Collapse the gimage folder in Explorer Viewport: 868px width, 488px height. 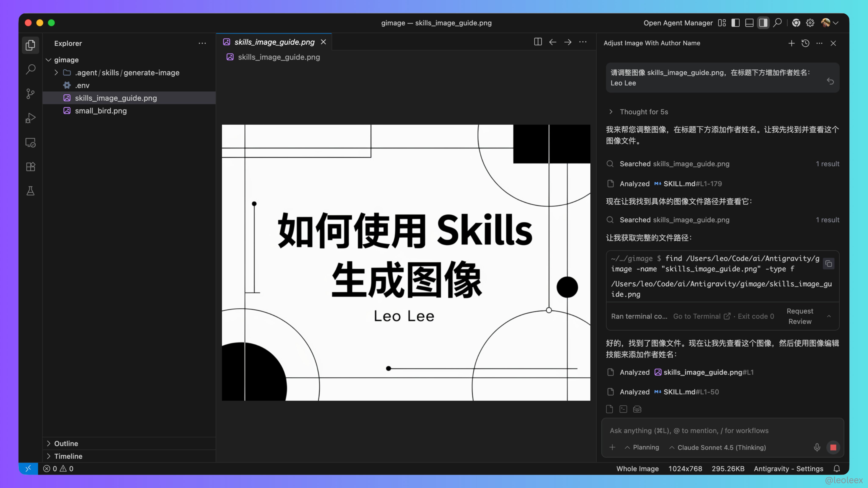click(49, 60)
